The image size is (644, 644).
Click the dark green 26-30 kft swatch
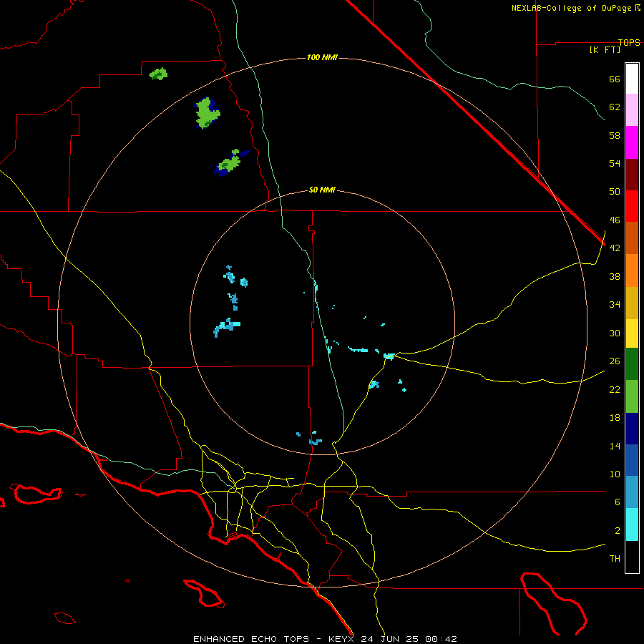pos(632,364)
